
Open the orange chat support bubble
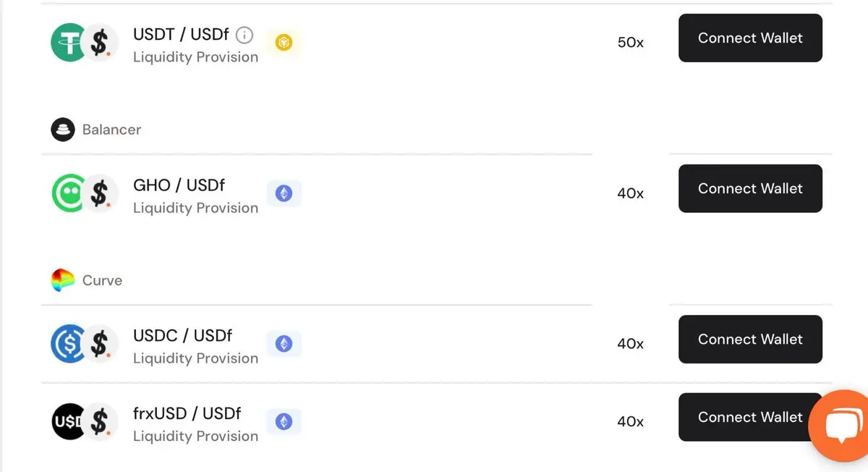pyautogui.click(x=839, y=426)
